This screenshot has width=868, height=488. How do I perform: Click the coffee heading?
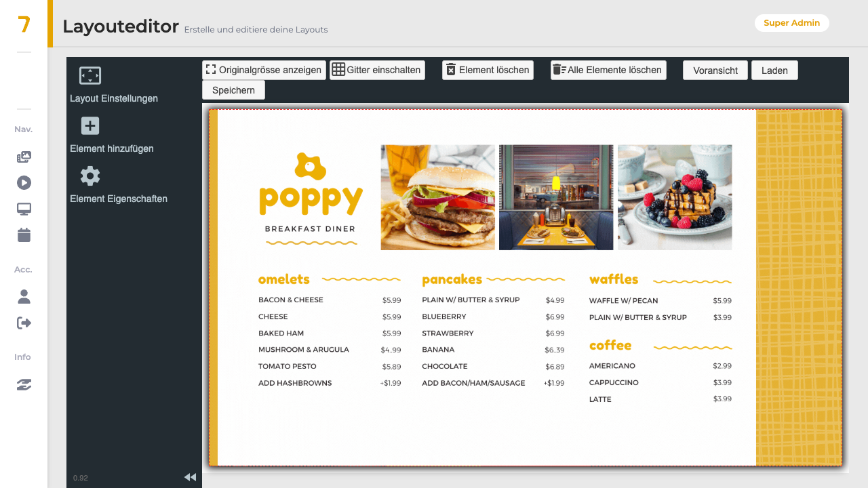click(610, 345)
